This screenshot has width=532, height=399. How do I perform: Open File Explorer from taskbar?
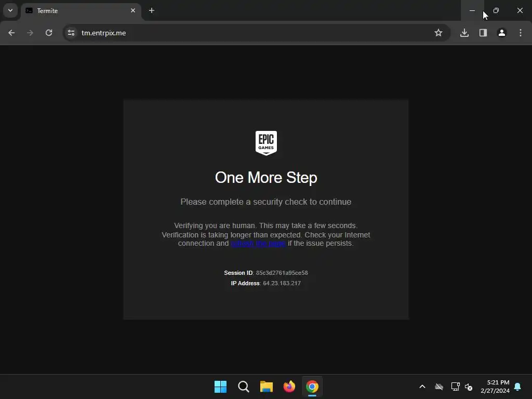(x=267, y=387)
